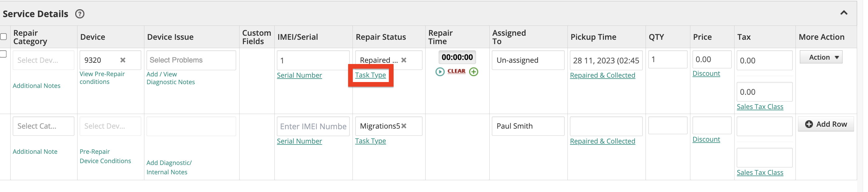Click Discount link in second row
868x192 pixels.
706,139
